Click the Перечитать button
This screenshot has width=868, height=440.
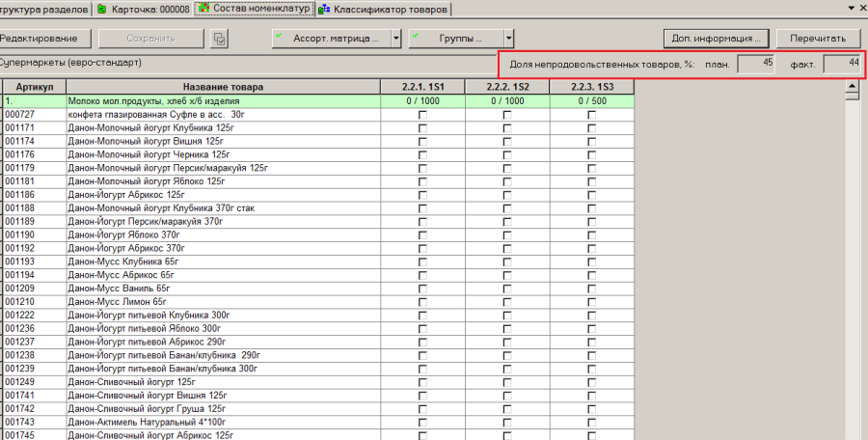818,39
